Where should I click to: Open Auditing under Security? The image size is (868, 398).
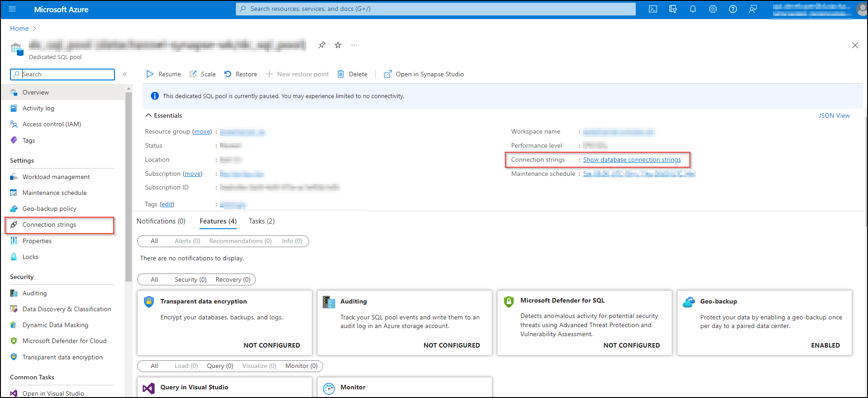pos(63,293)
